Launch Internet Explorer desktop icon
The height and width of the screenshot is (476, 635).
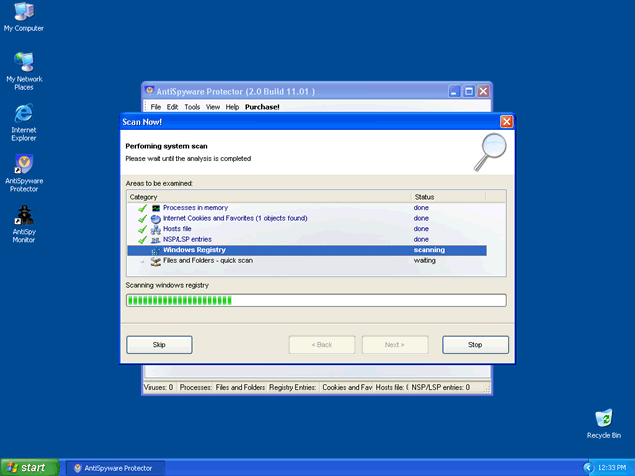pos(23,114)
